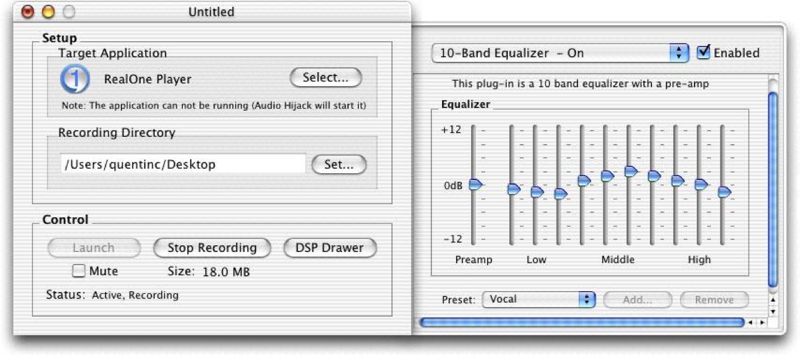The image size is (800, 360).
Task: Click the eighth equalizer band slider knob
Action: point(678,181)
